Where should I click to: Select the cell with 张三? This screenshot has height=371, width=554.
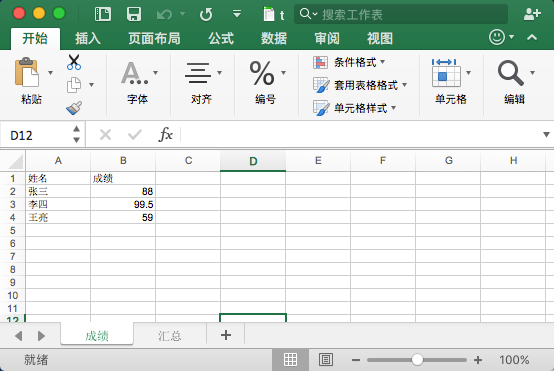58,191
